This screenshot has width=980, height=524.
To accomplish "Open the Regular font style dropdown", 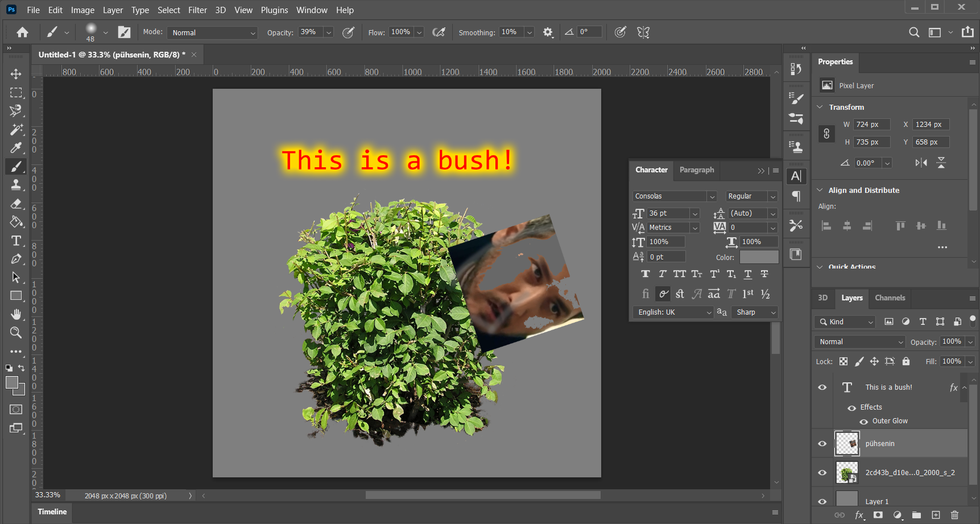I will (751, 196).
